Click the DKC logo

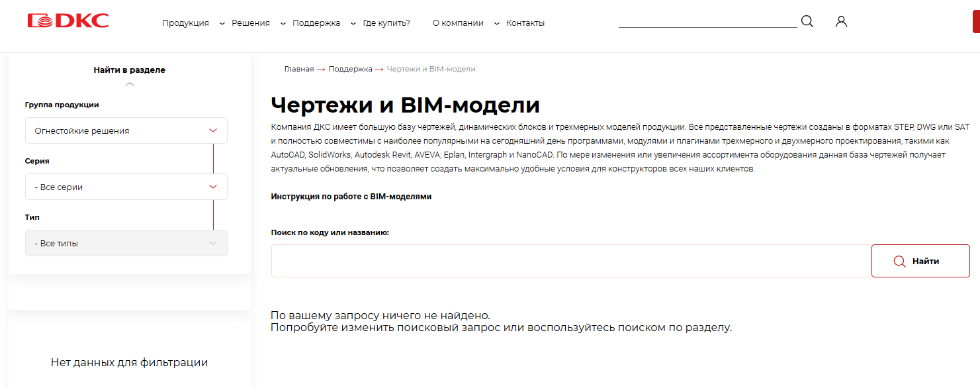(68, 21)
